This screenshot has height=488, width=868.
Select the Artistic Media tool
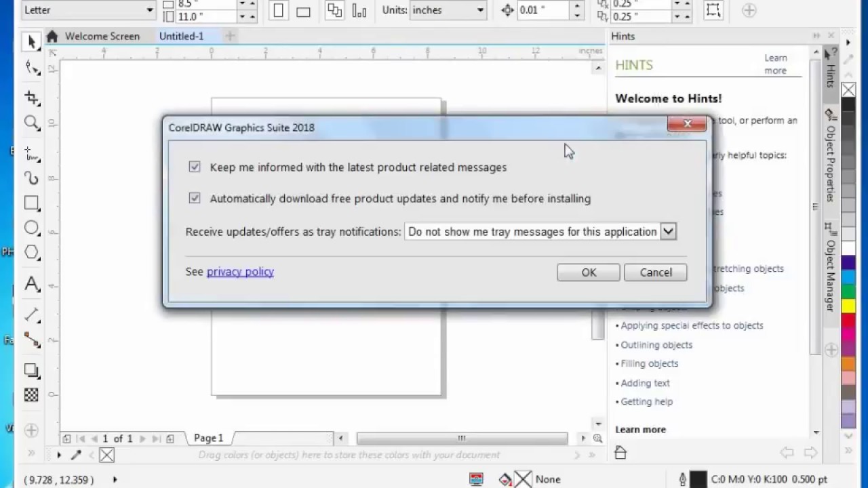click(x=31, y=178)
